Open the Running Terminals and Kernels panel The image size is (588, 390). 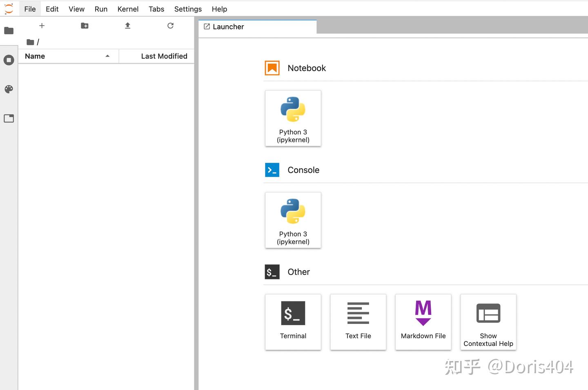(x=9, y=60)
